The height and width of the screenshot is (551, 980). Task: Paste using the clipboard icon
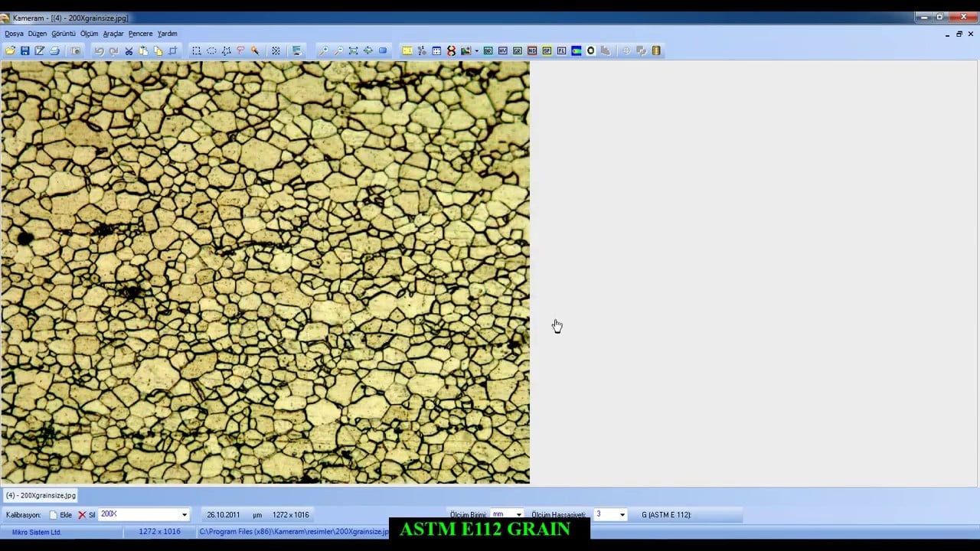143,51
